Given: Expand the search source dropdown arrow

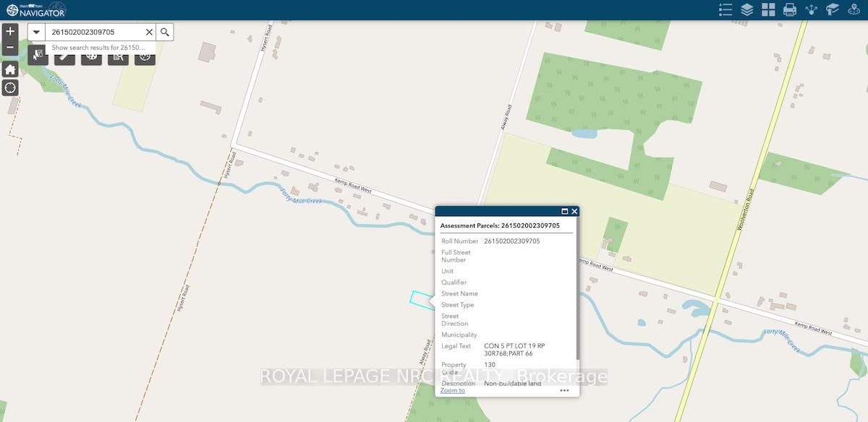Looking at the screenshot, I should tap(36, 32).
